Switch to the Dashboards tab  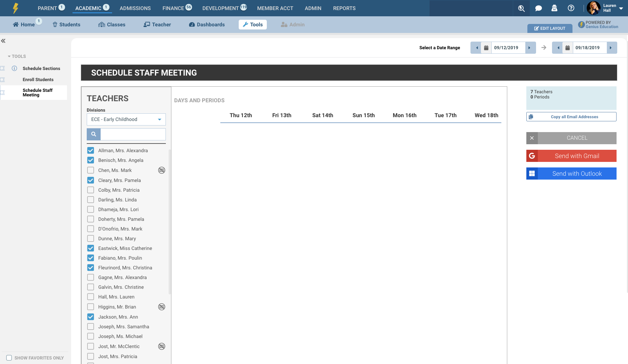click(207, 25)
